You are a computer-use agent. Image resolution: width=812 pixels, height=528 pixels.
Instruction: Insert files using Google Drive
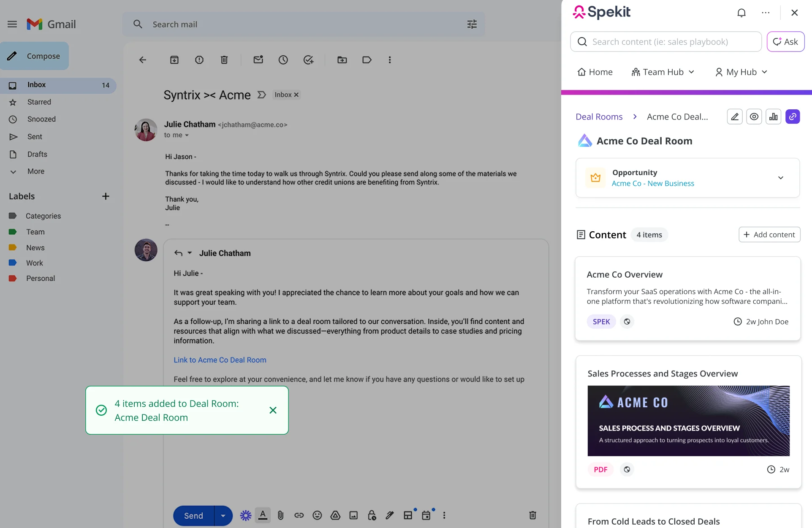click(x=335, y=515)
